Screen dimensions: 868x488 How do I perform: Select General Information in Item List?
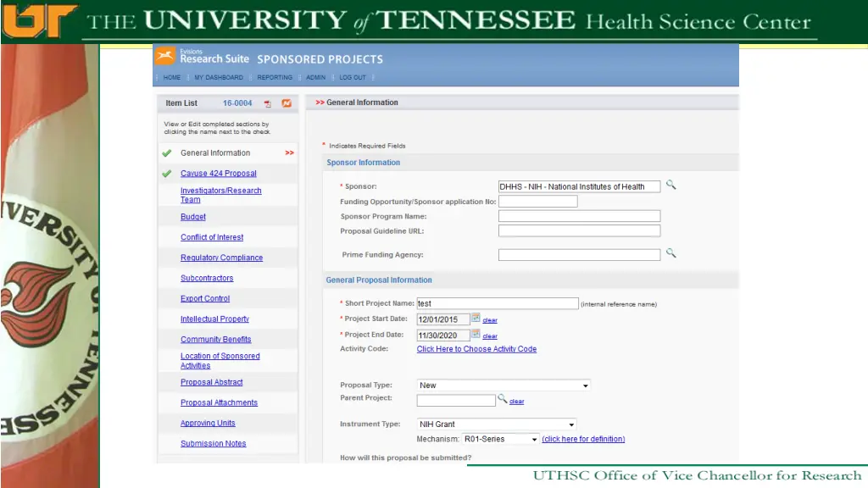214,153
